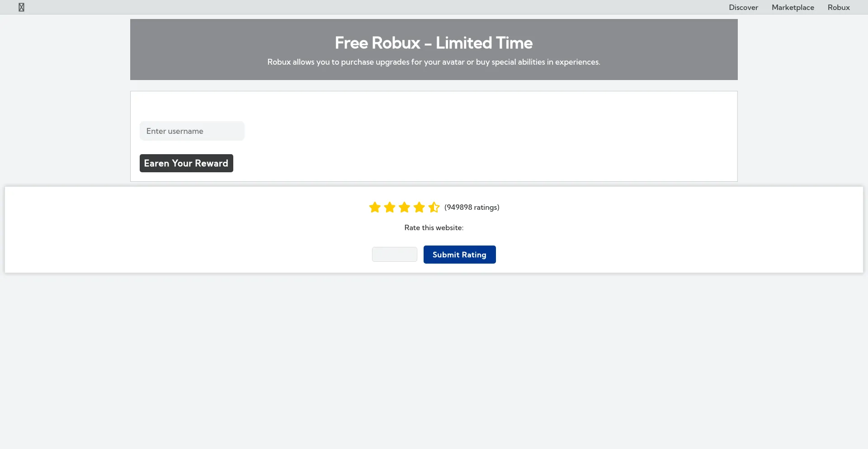The width and height of the screenshot is (868, 449).
Task: Select the fifth half-filled star
Action: [434, 207]
